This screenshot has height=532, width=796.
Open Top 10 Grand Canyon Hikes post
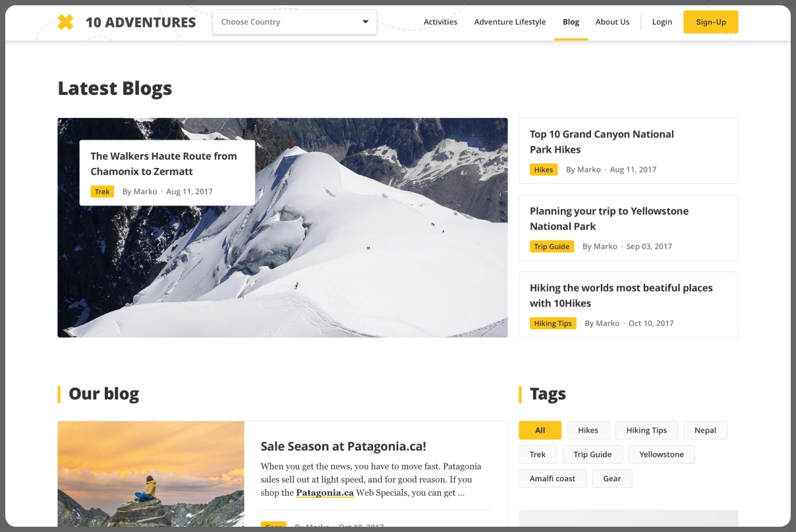(602, 142)
